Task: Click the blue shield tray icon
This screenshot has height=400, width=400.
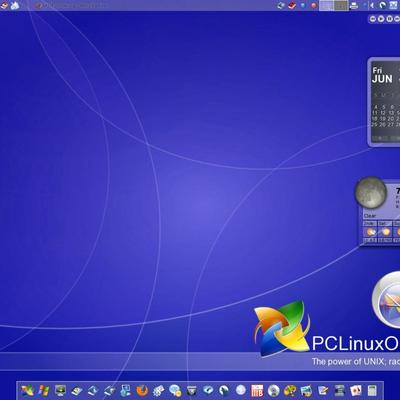Action: (x=303, y=5)
